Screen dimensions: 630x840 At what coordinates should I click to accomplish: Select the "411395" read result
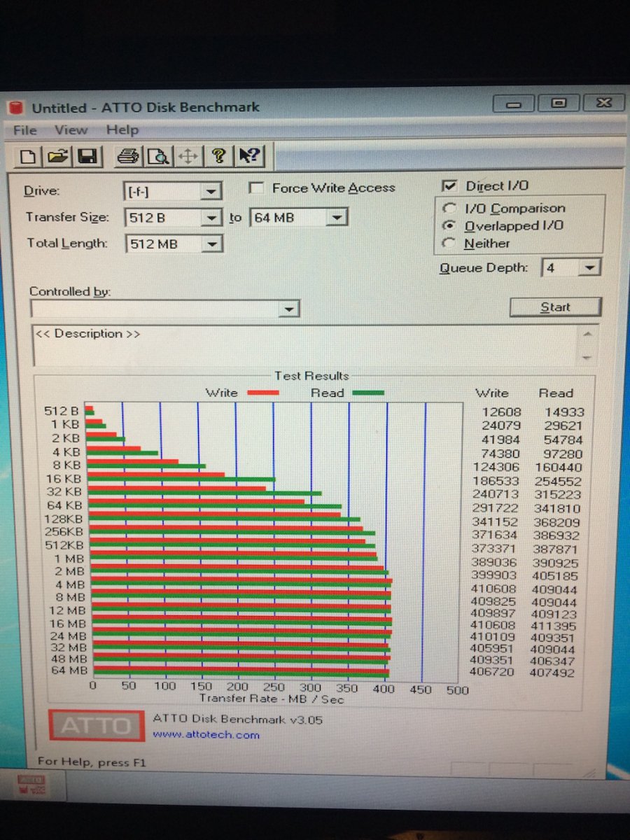tap(553, 625)
